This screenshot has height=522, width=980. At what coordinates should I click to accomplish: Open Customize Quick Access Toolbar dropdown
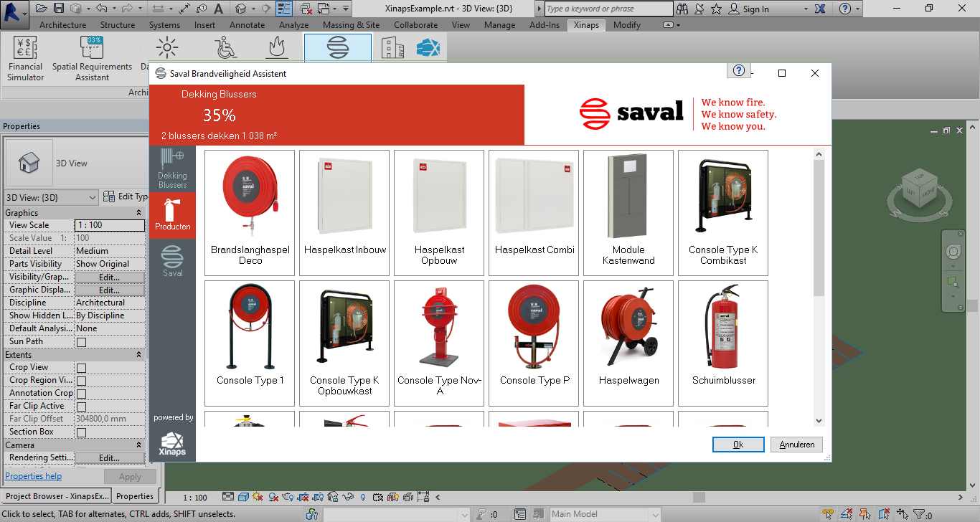click(346, 9)
